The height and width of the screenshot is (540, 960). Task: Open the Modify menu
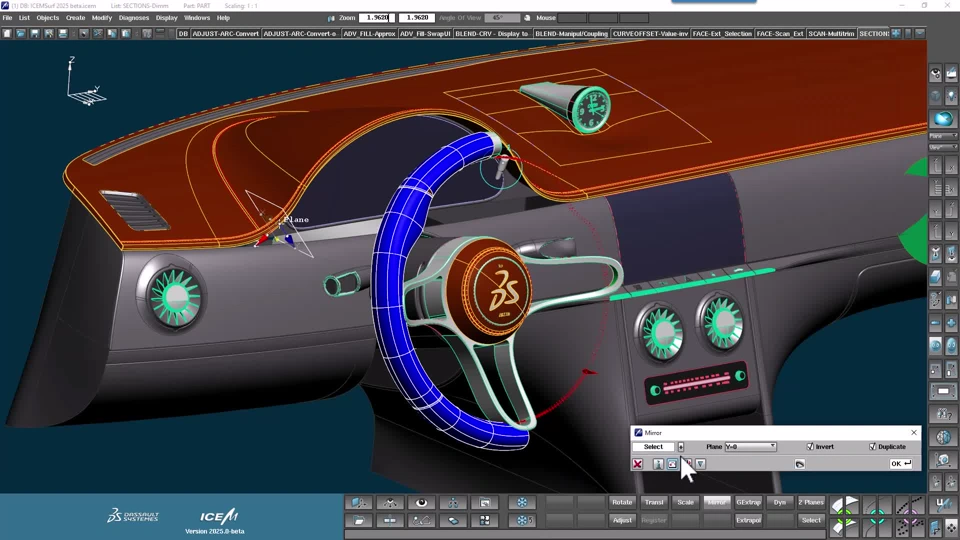pyautogui.click(x=102, y=18)
